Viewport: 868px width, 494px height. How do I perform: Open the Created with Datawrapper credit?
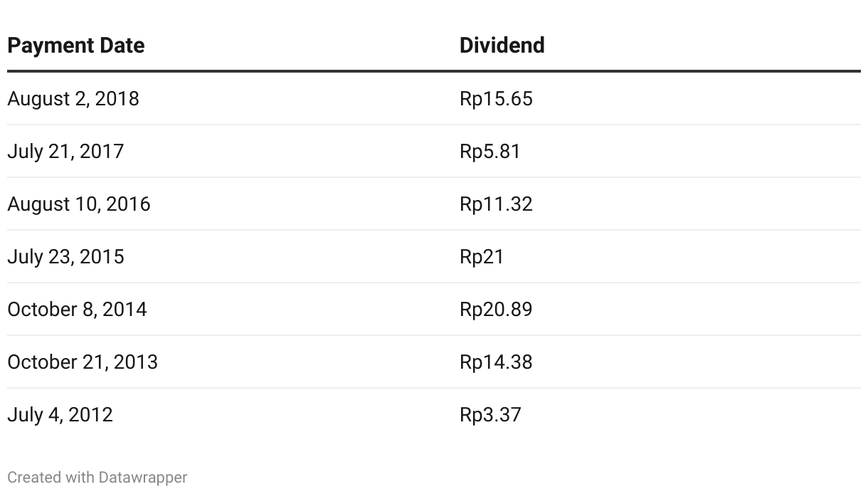click(97, 477)
